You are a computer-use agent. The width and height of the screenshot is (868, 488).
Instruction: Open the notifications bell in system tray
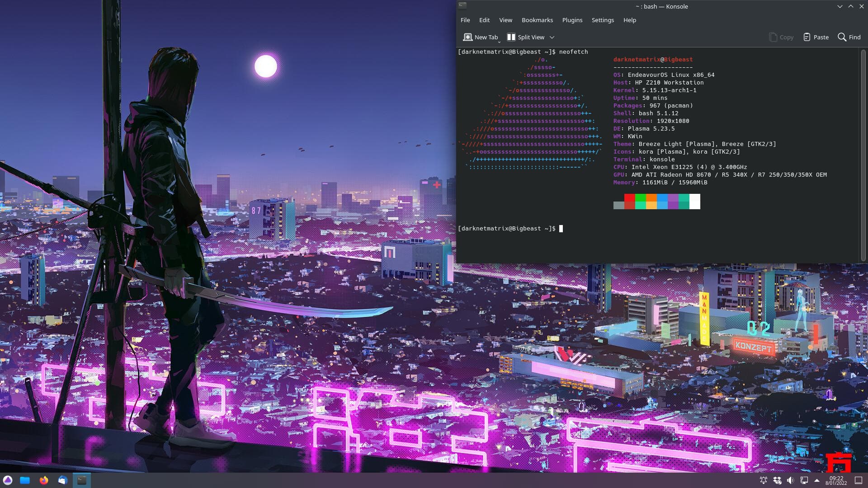pyautogui.click(x=763, y=480)
